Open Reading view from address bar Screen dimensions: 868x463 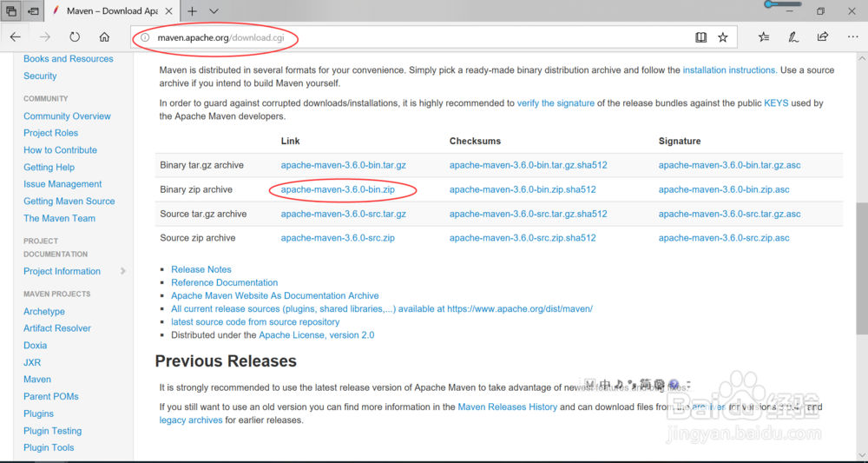[700, 37]
